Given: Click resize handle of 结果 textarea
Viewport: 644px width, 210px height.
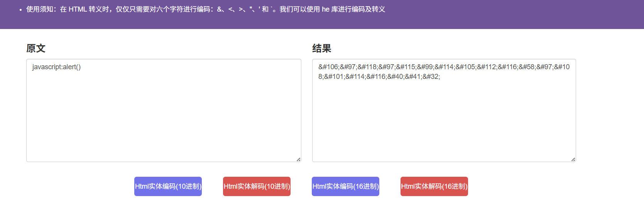Looking at the screenshot, I should (573, 159).
